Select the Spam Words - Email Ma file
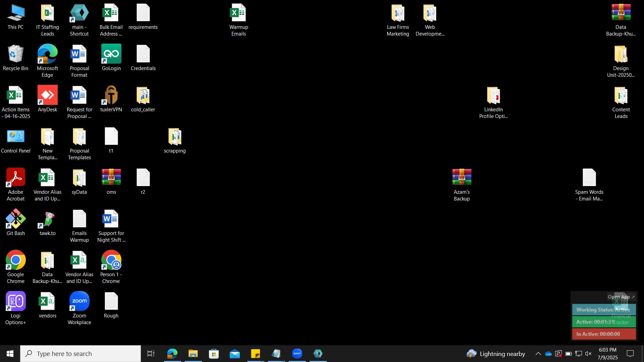The width and height of the screenshot is (644, 362). point(589,185)
